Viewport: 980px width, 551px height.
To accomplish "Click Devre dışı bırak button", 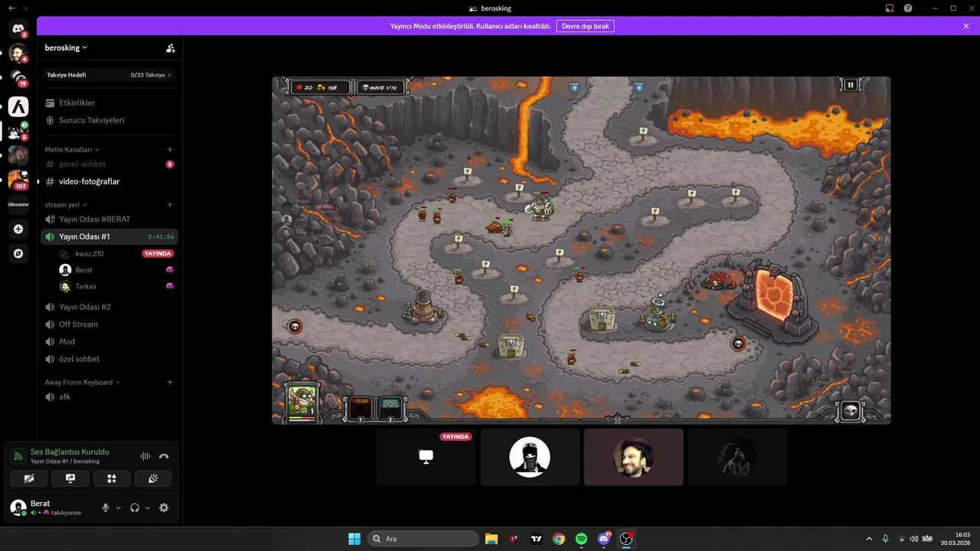I will point(585,26).
